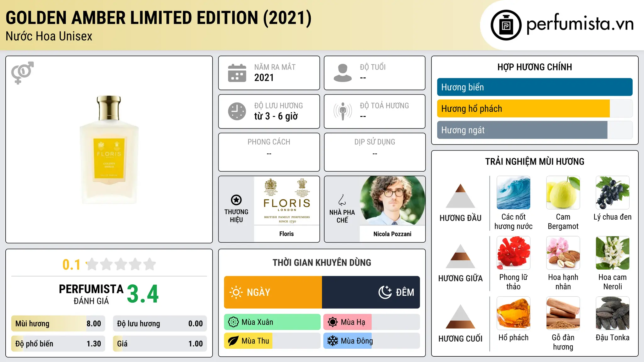644x362 pixels.
Task: Select the Gỗ đàn hương sandalwood image
Action: pos(563,313)
